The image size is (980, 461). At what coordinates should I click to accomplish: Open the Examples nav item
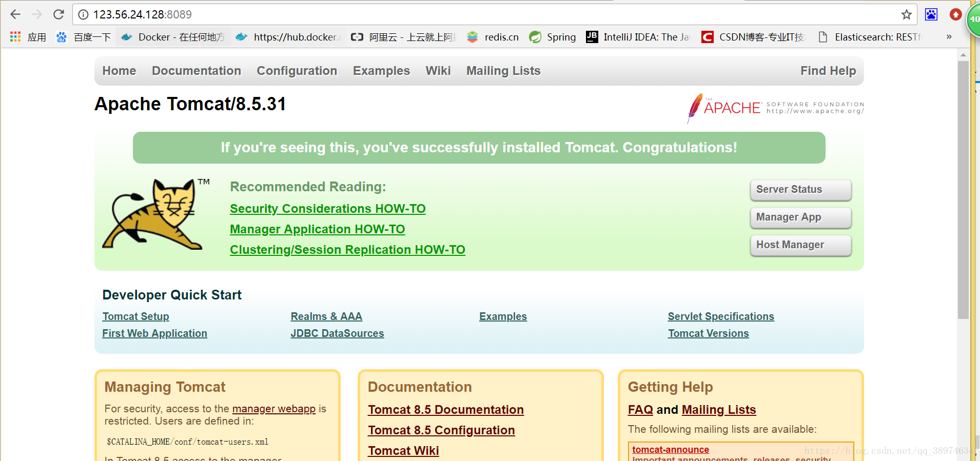pos(381,71)
